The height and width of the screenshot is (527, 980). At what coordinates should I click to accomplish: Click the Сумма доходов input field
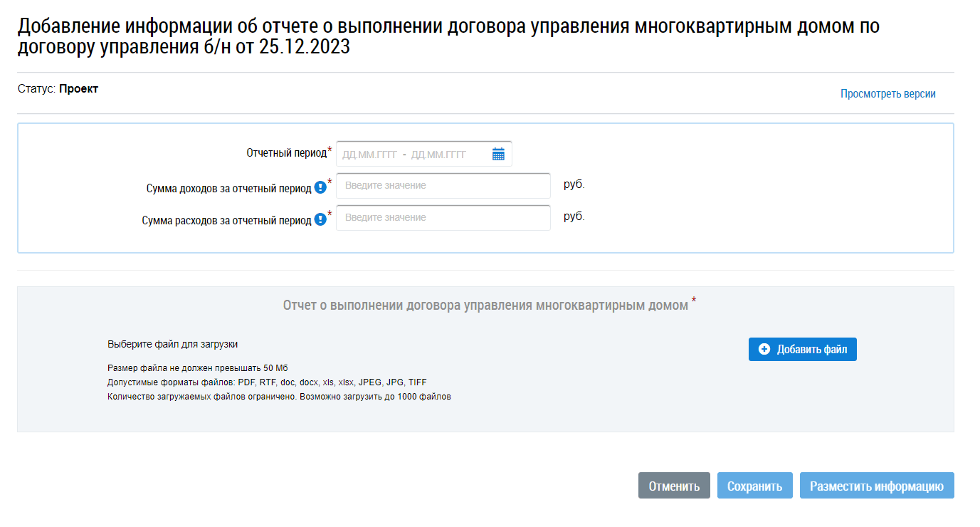pos(443,186)
